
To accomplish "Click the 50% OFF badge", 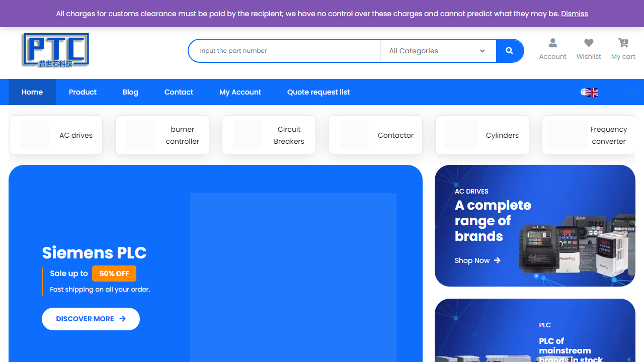I will coord(114,274).
